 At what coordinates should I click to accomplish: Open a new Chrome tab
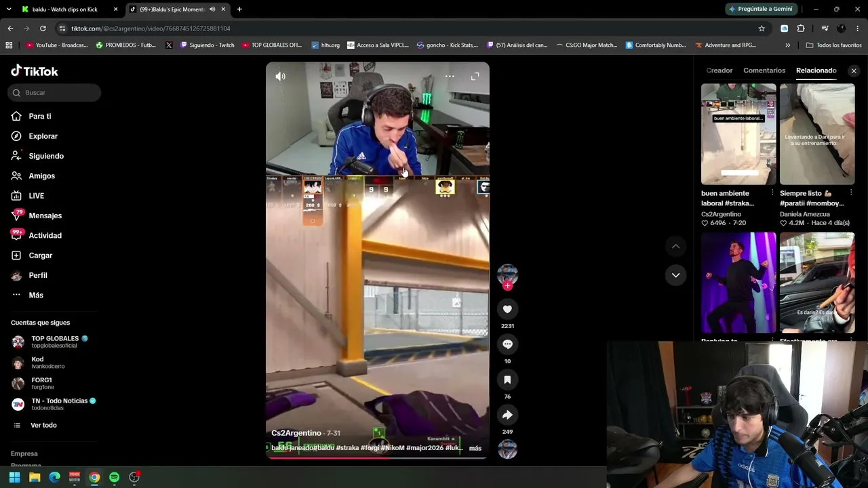click(x=239, y=9)
